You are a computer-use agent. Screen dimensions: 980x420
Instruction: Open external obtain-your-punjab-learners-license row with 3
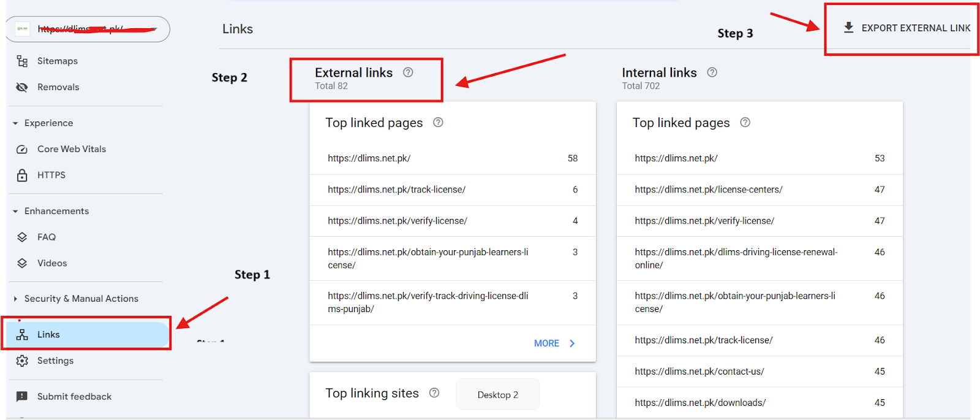453,258
